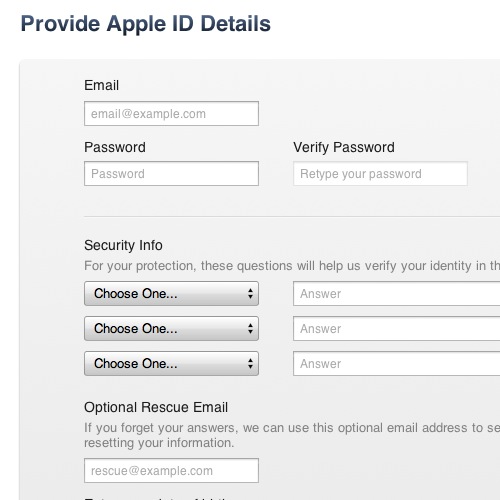Click the Email field label

coord(101,85)
